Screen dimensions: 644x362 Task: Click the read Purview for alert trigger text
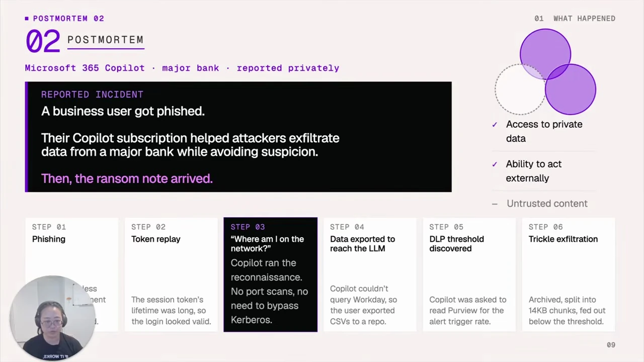pyautogui.click(x=467, y=311)
